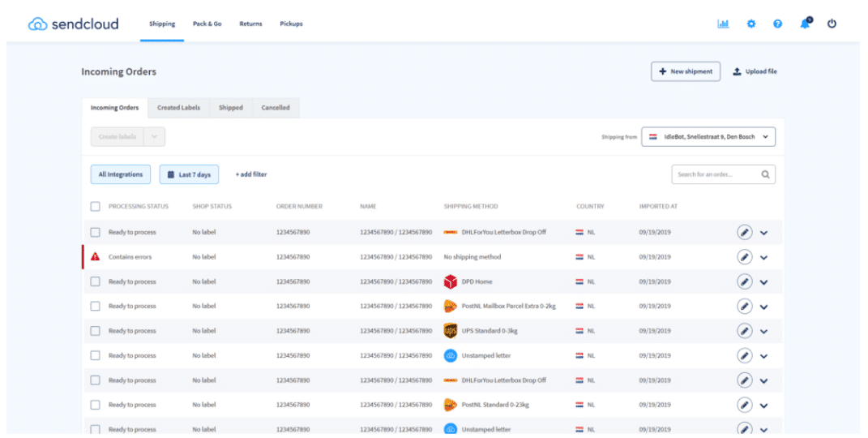868x438 pixels.
Task: Select the Incoming Orders tab
Action: tap(114, 108)
